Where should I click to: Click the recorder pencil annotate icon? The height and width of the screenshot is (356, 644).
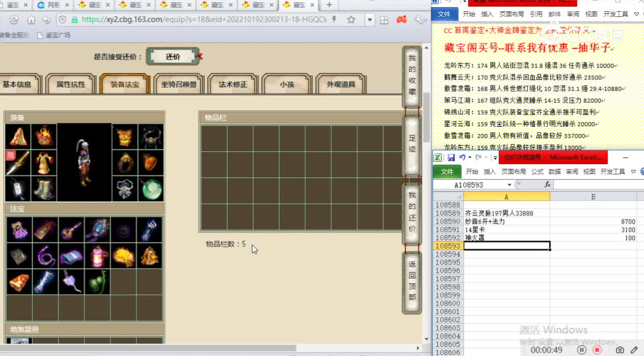tap(634, 350)
